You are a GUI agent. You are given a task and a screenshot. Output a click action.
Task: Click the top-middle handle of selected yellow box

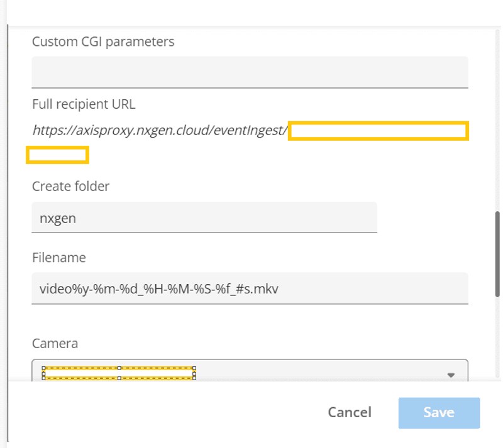point(119,368)
